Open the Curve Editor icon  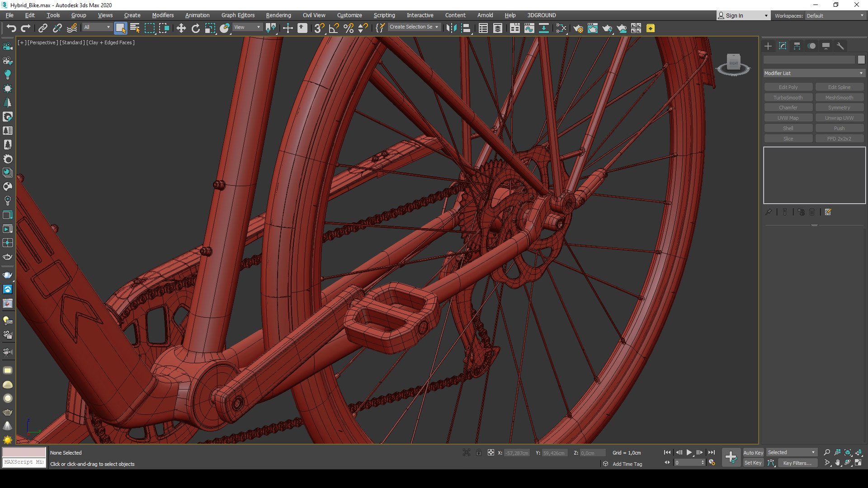coord(529,28)
